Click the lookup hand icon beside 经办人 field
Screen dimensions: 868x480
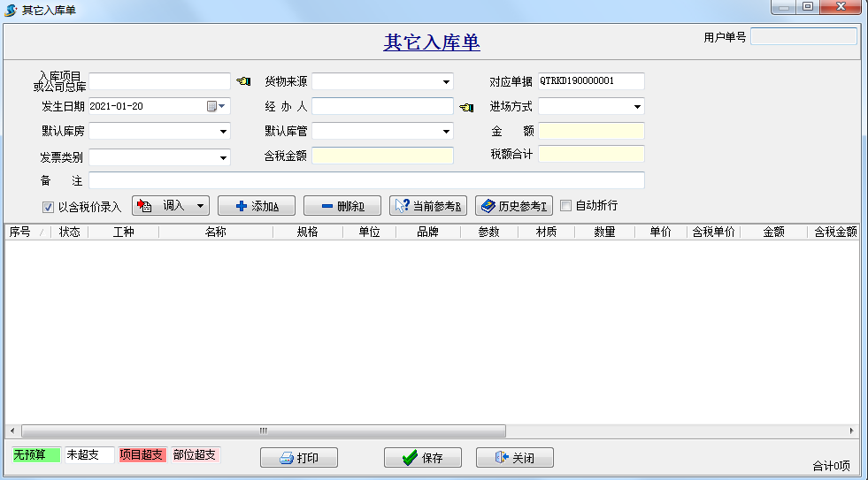tap(466, 107)
